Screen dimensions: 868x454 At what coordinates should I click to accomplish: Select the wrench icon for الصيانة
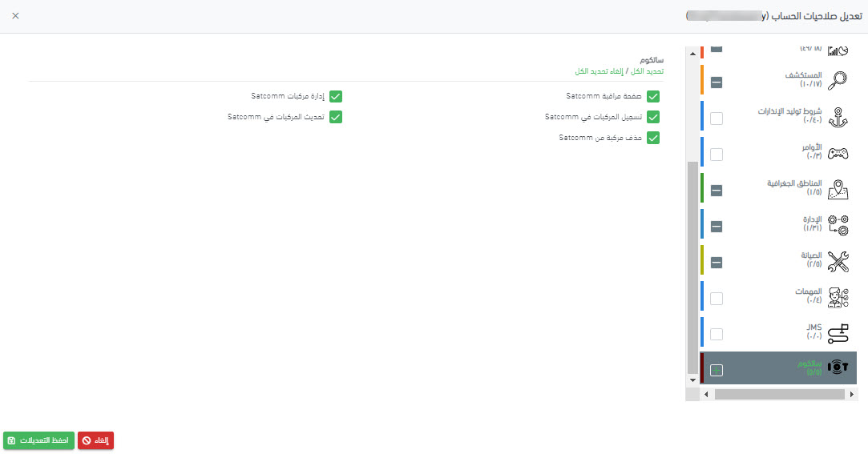[838, 261]
